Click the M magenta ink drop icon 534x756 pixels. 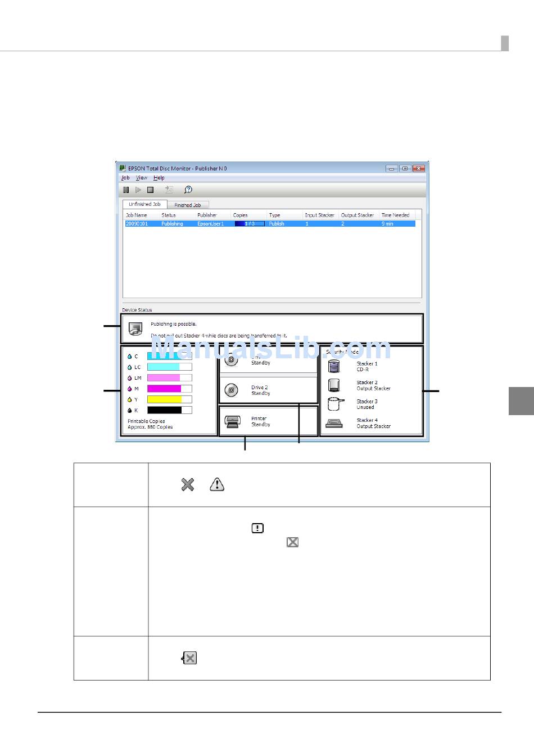[130, 389]
